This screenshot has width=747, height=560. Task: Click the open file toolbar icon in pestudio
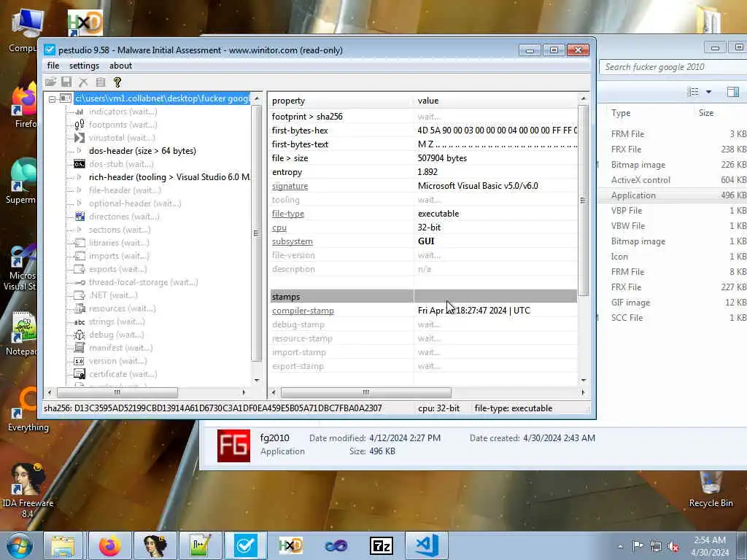pos(50,82)
